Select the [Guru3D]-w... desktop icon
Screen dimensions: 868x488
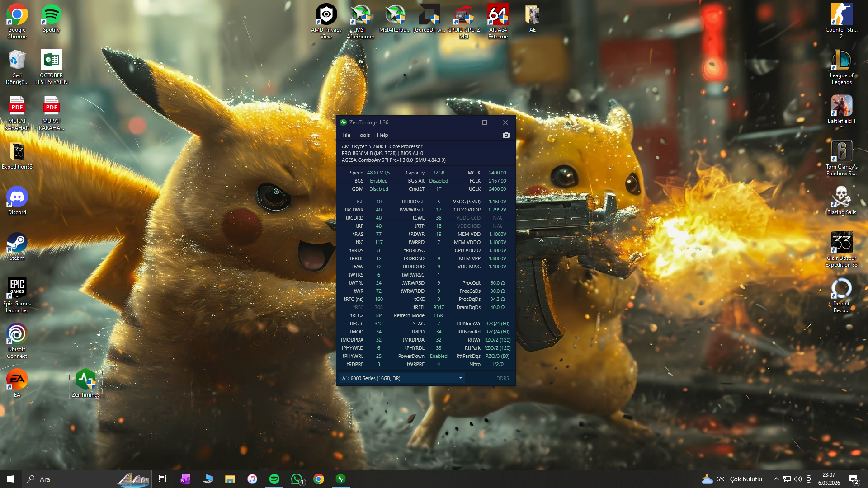pos(429,19)
